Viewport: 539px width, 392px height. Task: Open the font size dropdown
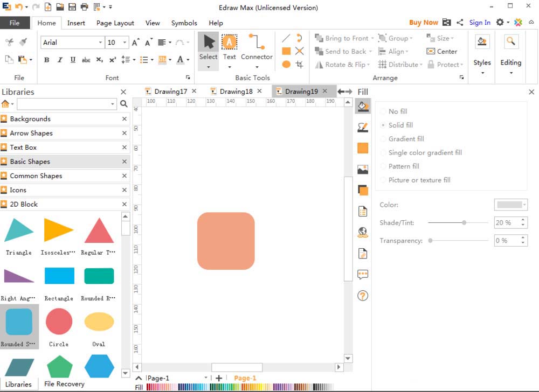click(x=125, y=43)
